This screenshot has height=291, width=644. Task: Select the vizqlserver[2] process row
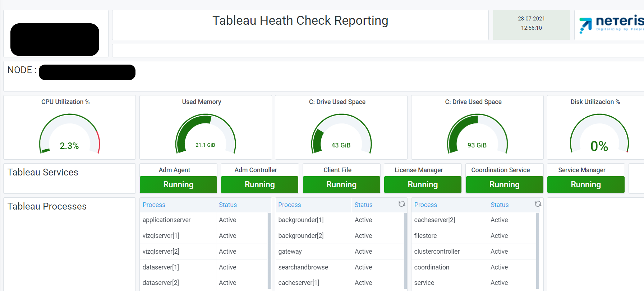tap(203, 252)
